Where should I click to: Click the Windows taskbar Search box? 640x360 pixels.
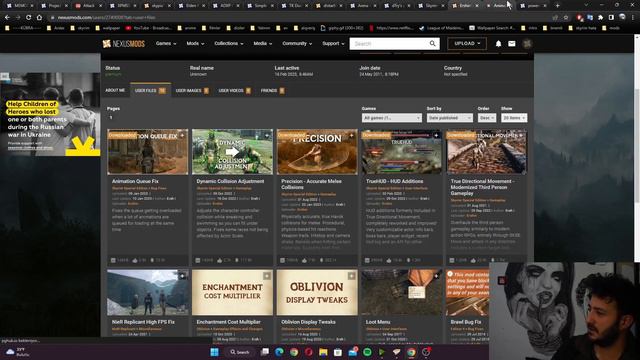point(240,352)
